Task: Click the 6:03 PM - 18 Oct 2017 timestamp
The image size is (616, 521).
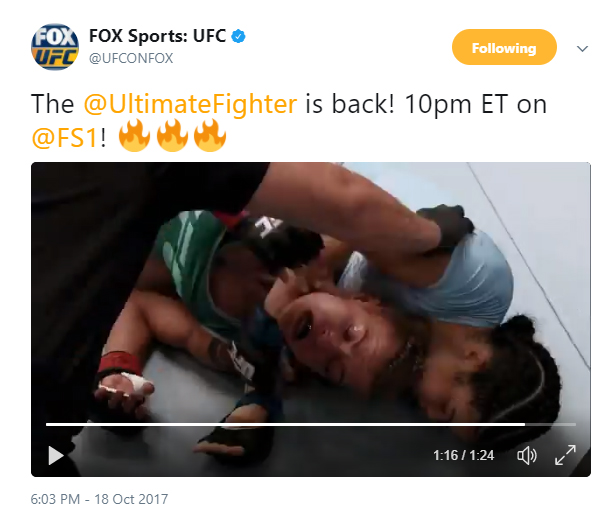Action: 99,499
